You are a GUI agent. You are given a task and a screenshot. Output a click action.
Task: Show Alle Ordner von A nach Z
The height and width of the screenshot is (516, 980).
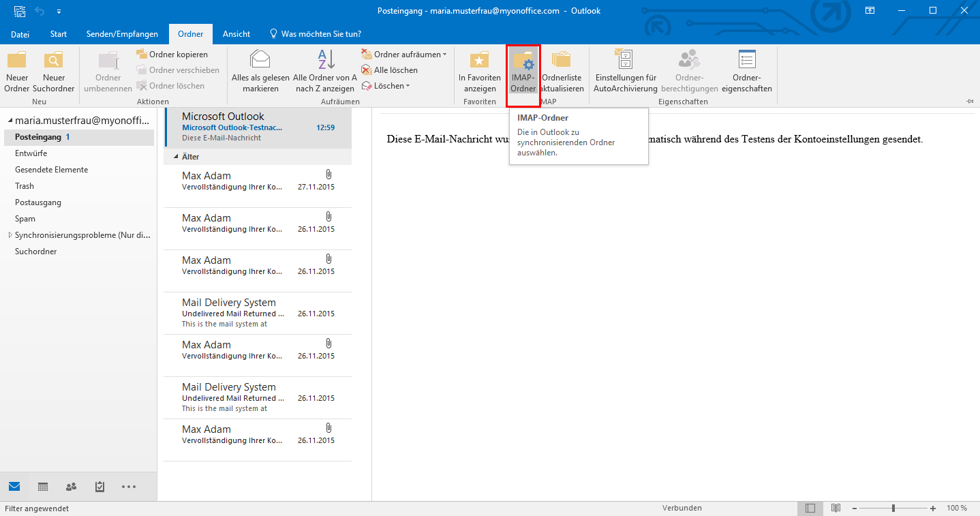(x=325, y=72)
